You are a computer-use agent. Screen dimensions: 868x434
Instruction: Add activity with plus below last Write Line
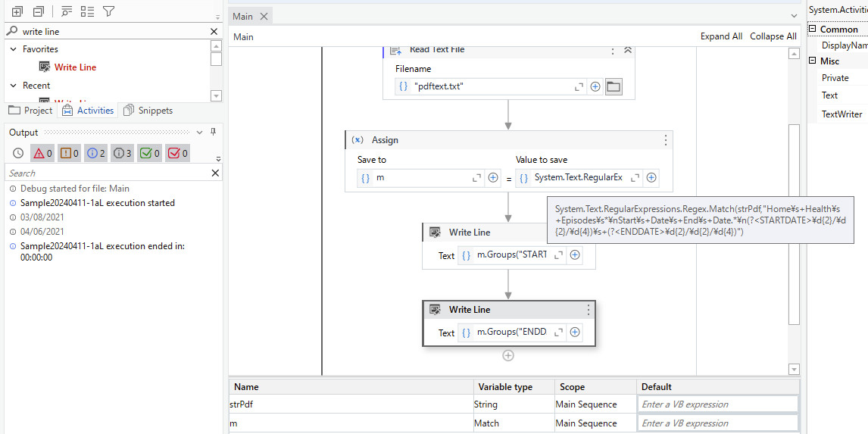[507, 355]
